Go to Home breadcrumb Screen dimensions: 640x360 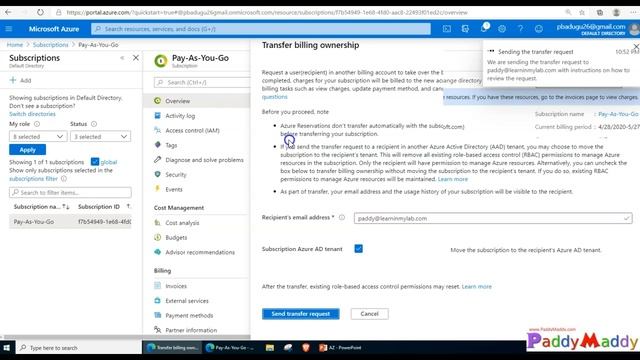(x=15, y=45)
